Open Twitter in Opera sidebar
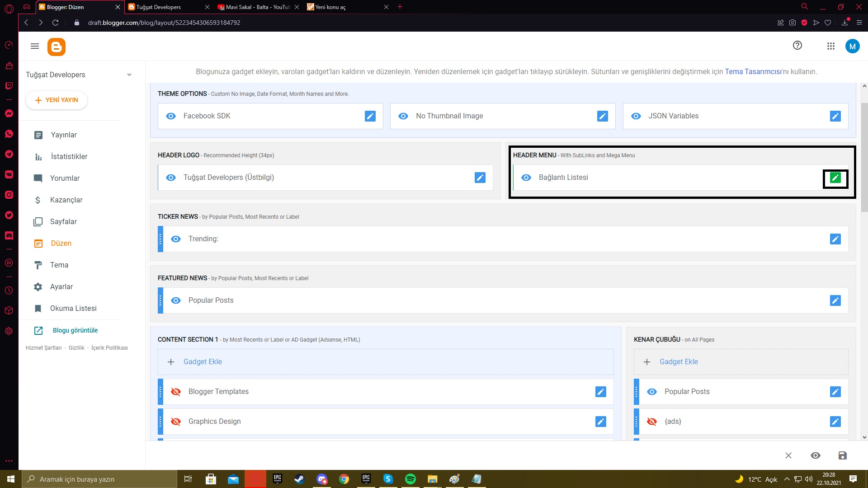Viewport: 868px width, 488px height. pos(9,215)
